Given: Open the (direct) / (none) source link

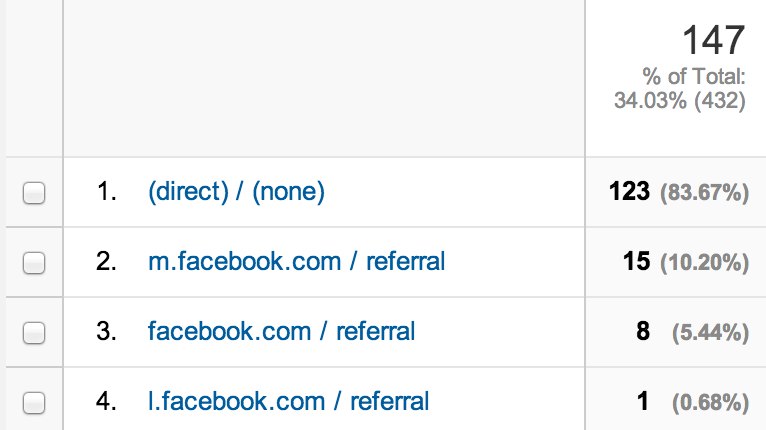Looking at the screenshot, I should pyautogui.click(x=236, y=192).
